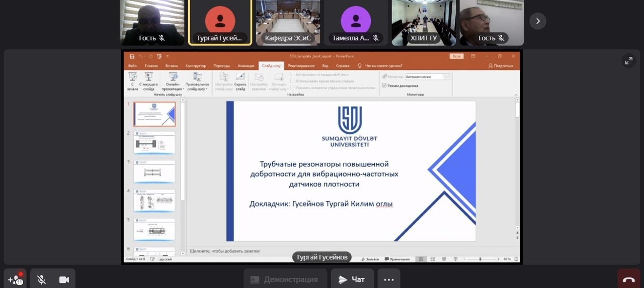Open the 'Произвольное слайд-шоу' dropdown
Viewport: 644px width, 288px height.
pos(197,81)
